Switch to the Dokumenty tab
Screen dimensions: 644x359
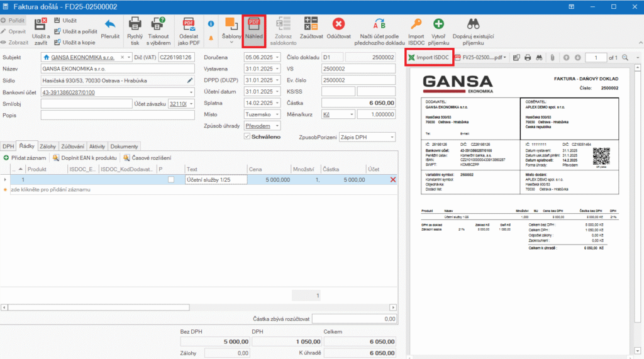click(x=124, y=146)
